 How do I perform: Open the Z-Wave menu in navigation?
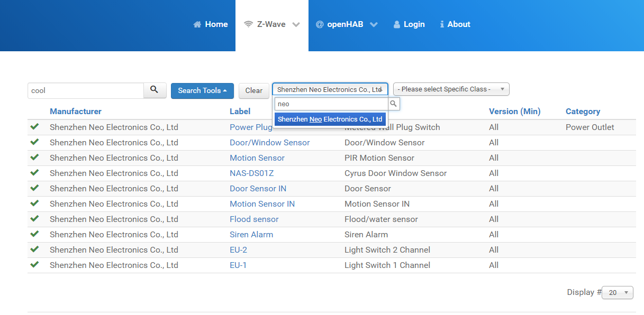point(271,24)
